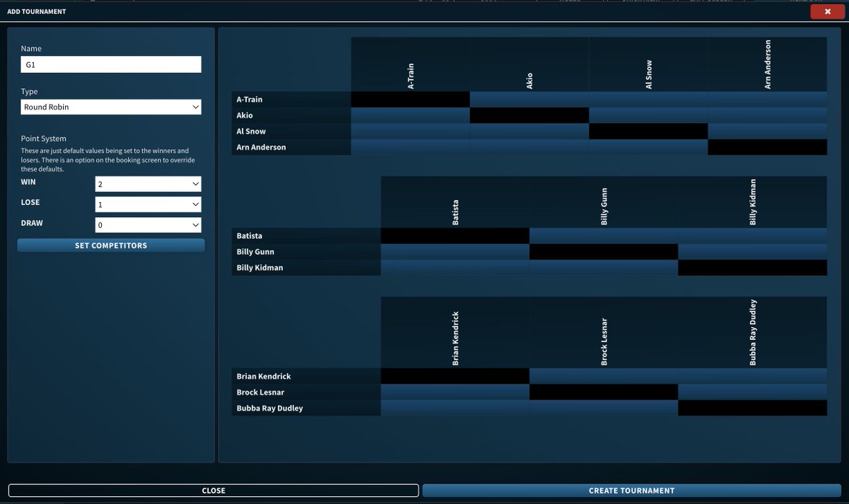
Task: Click the Set Competitors button
Action: [x=111, y=245]
